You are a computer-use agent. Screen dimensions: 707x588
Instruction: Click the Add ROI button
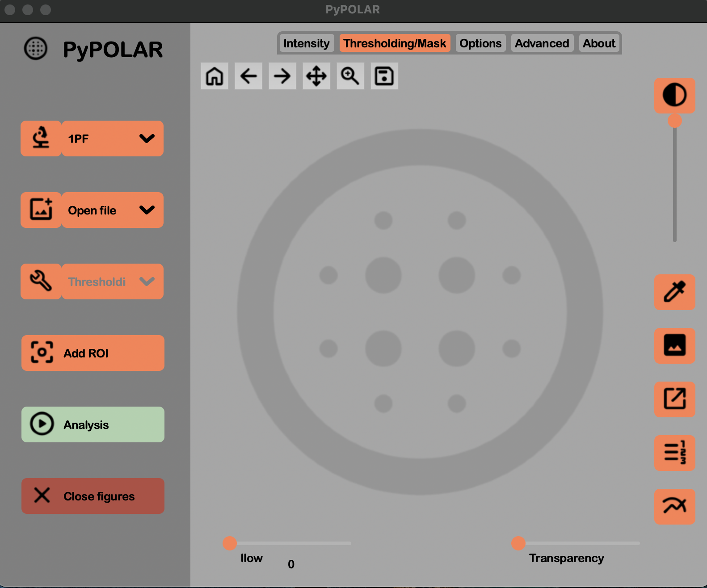93,353
